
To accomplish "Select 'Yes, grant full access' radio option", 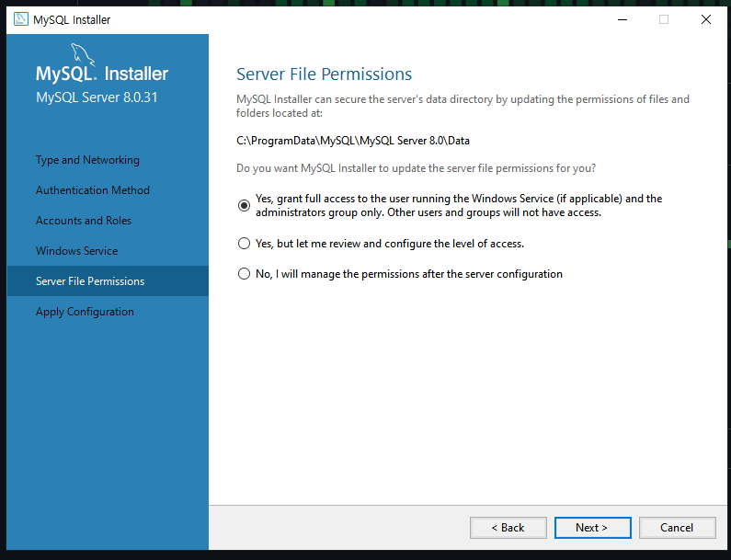I will (x=244, y=205).
